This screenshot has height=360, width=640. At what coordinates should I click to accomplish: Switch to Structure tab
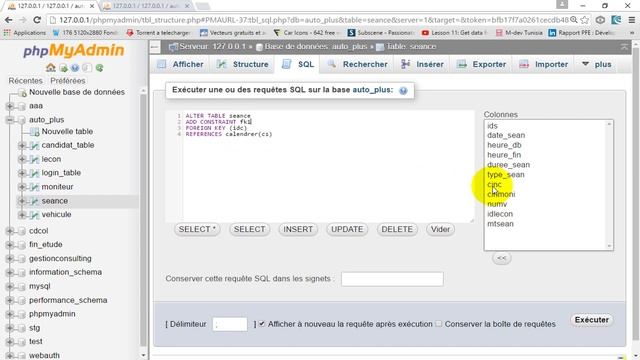tap(242, 64)
